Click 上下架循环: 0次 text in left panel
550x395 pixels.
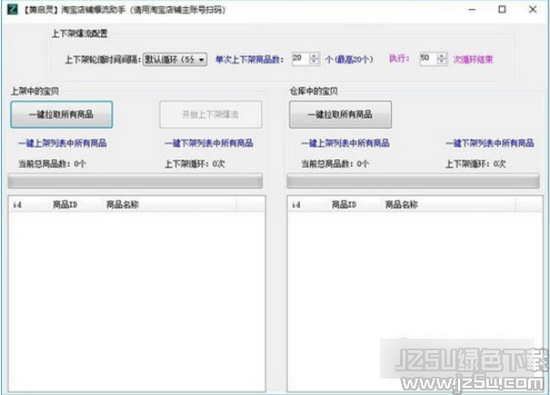pyautogui.click(x=195, y=164)
